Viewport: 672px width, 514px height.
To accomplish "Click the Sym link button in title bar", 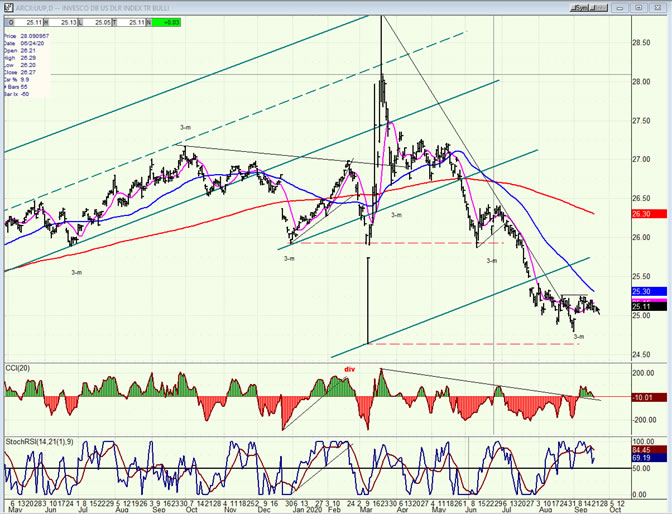I will tap(581, 8).
